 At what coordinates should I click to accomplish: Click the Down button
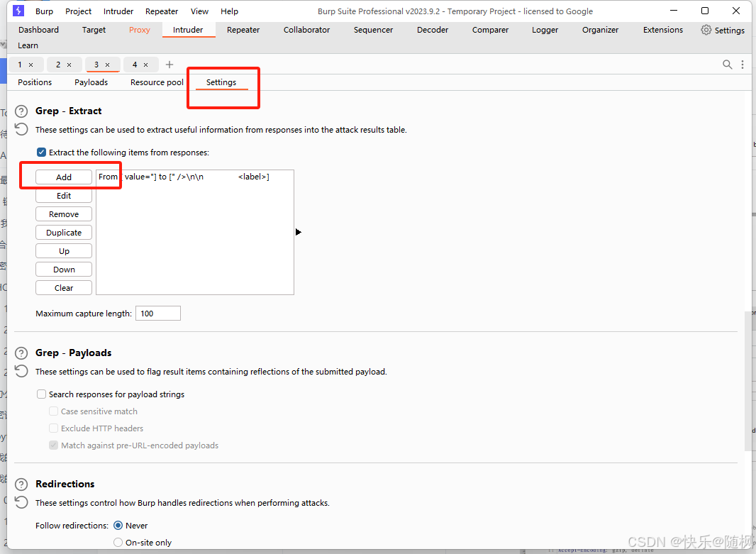(x=64, y=269)
